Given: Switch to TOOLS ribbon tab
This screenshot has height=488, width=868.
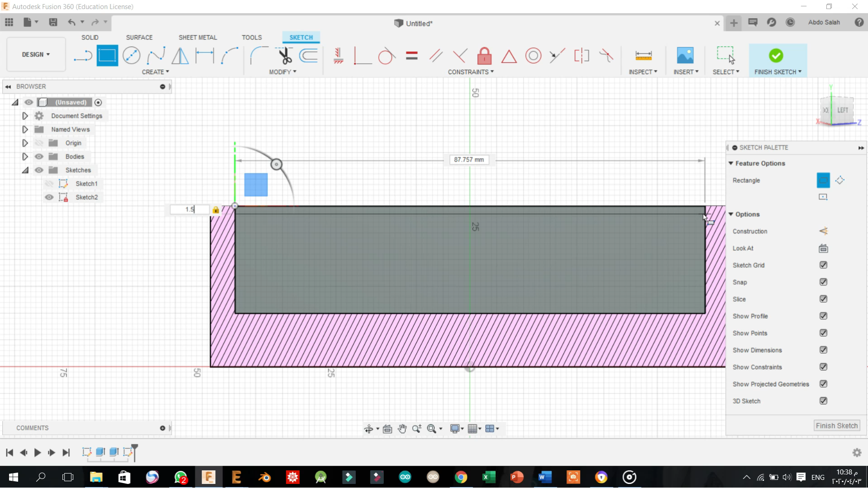Looking at the screenshot, I should pos(251,37).
